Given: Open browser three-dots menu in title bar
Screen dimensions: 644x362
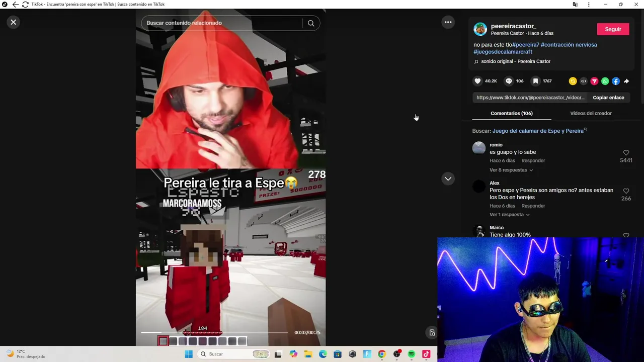Looking at the screenshot, I should (x=589, y=5).
